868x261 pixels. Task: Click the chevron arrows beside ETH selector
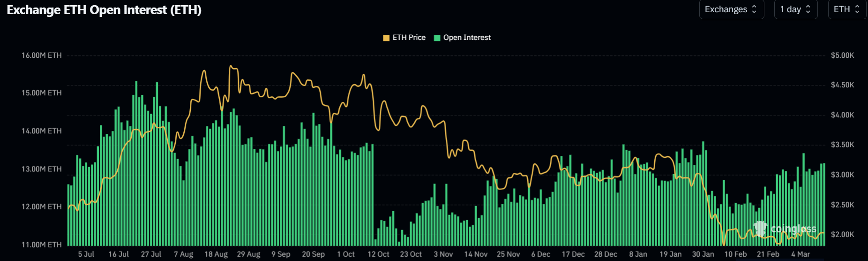pyautogui.click(x=857, y=9)
